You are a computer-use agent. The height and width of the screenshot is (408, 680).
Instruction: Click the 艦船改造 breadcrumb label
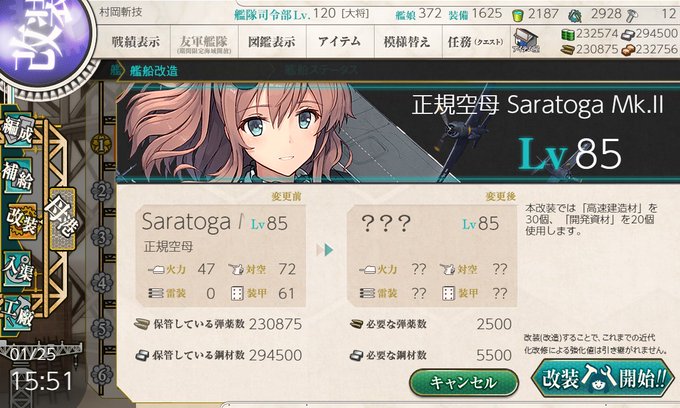point(154,71)
